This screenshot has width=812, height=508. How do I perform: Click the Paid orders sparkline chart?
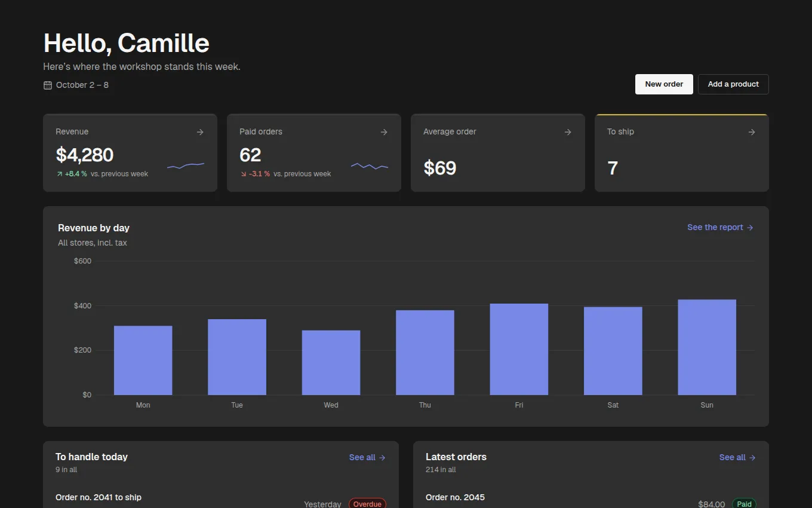(x=370, y=166)
